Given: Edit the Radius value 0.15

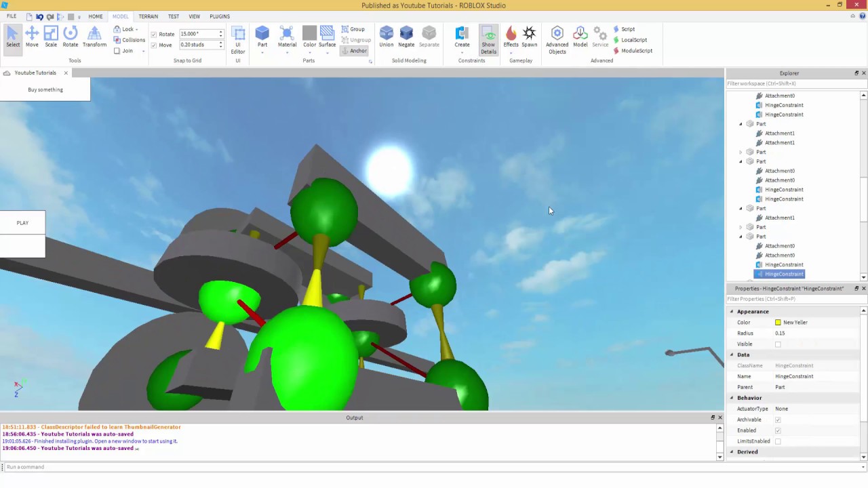Looking at the screenshot, I should pos(816,333).
